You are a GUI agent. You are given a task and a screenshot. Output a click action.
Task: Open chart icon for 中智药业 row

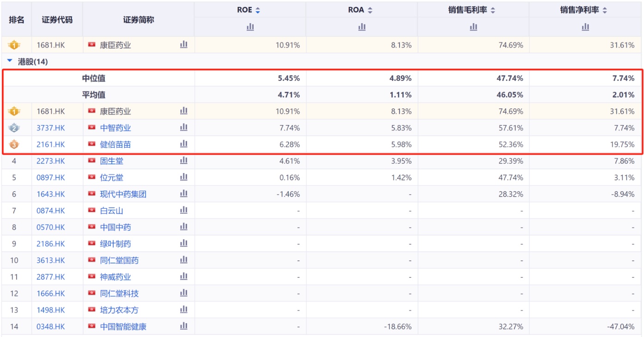pos(184,127)
